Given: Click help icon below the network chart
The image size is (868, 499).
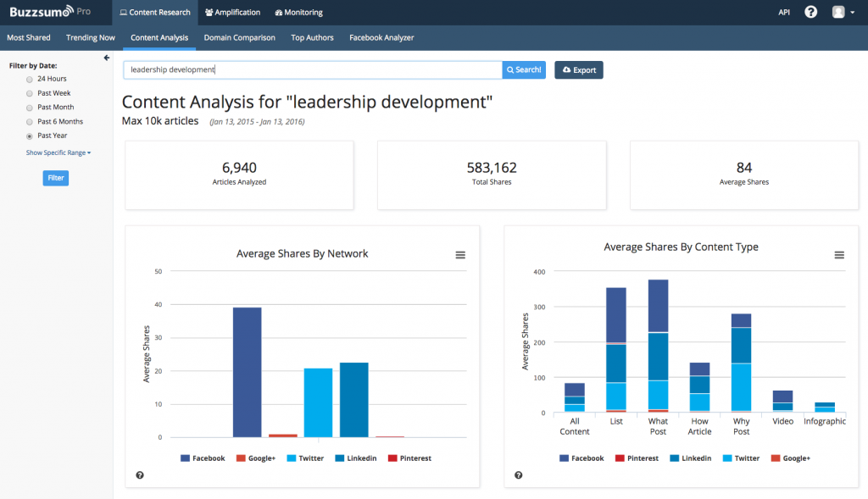Looking at the screenshot, I should pyautogui.click(x=140, y=475).
